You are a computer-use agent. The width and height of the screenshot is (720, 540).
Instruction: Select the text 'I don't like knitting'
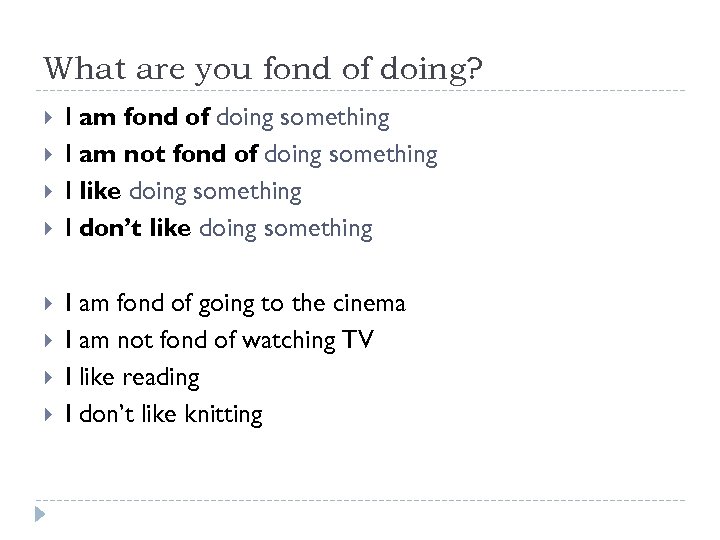(x=163, y=414)
